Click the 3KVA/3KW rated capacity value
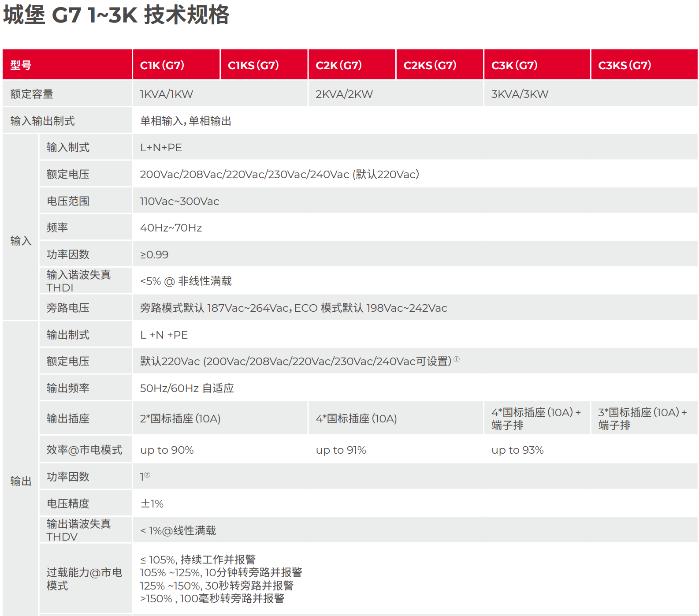Image resolution: width=699 pixels, height=616 pixels. pyautogui.click(x=520, y=94)
